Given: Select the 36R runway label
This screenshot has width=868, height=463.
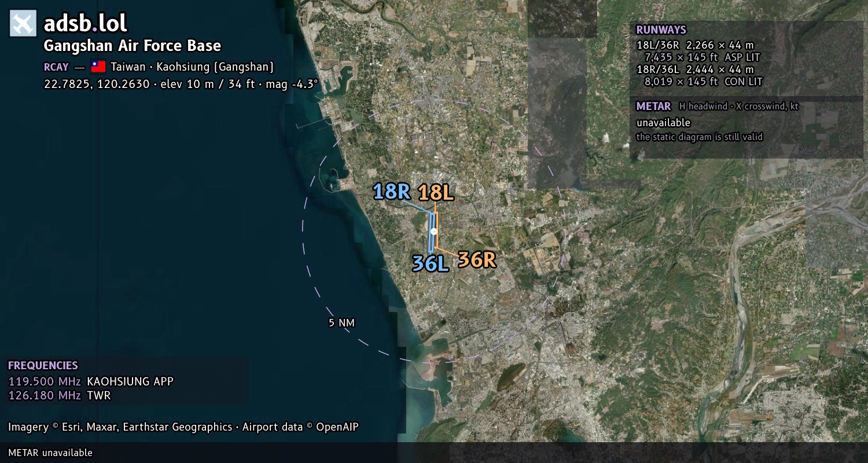Looking at the screenshot, I should pos(477,260).
